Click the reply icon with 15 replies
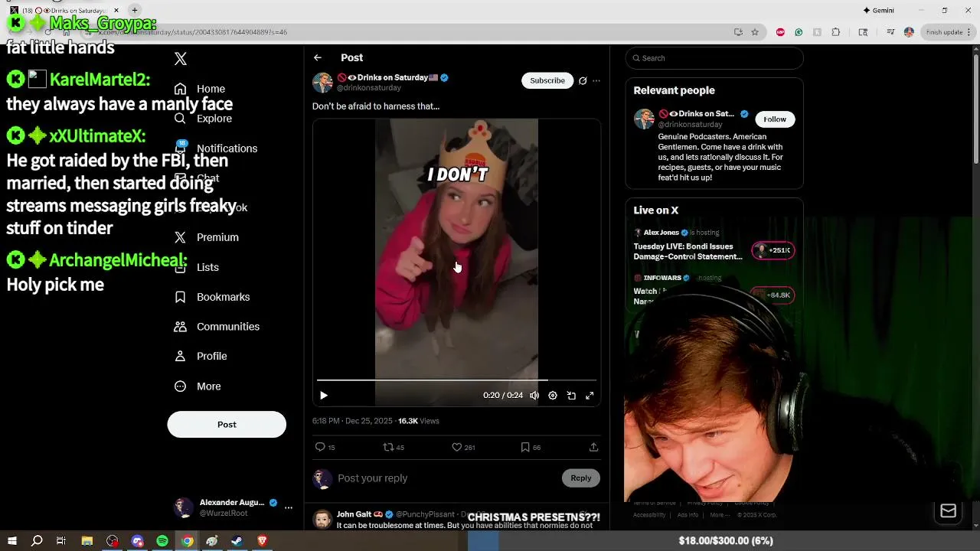This screenshot has width=980, height=551. pos(325,447)
